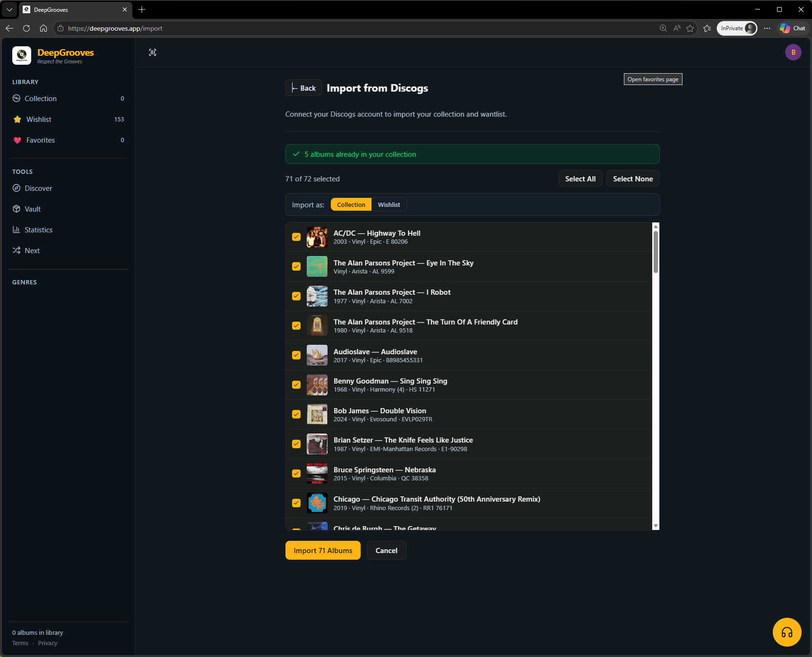Click the barcode scan icon
This screenshot has height=657, width=812.
coord(153,52)
